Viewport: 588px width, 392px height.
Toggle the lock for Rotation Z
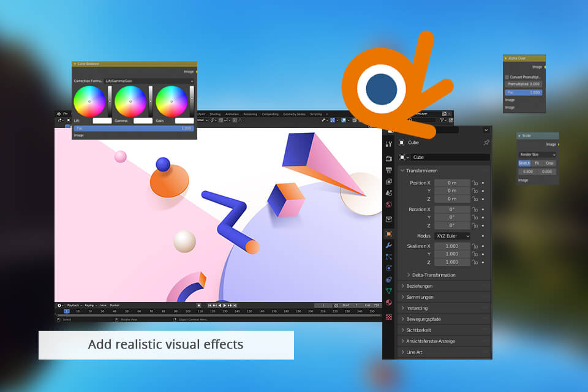(475, 225)
